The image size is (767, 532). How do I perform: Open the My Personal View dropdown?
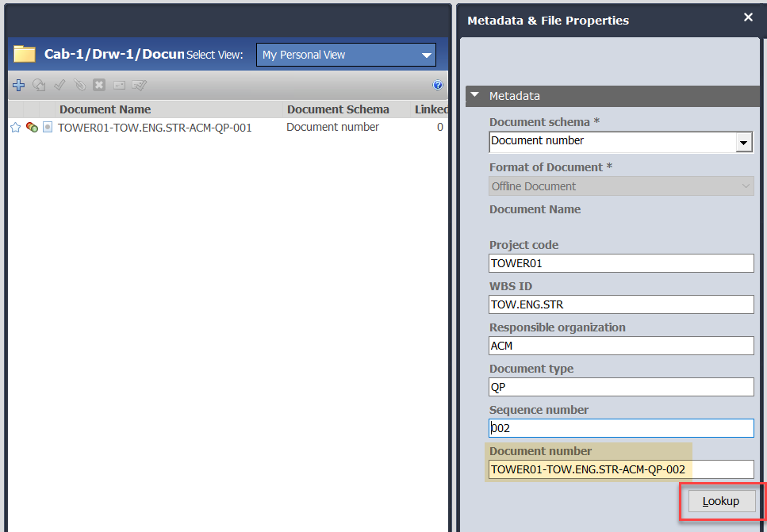(x=346, y=55)
